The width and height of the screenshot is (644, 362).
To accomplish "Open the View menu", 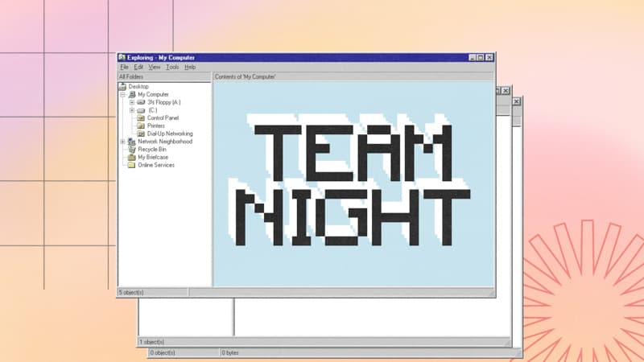I will [x=155, y=67].
